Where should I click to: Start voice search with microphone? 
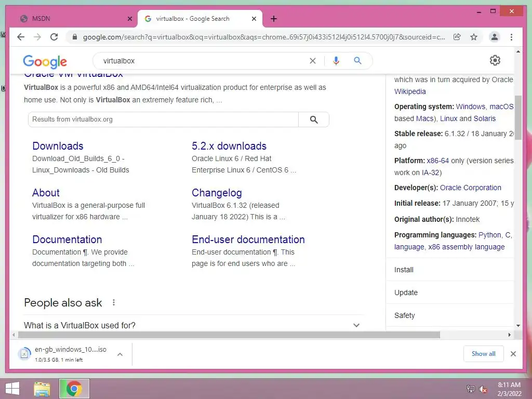pyautogui.click(x=336, y=61)
